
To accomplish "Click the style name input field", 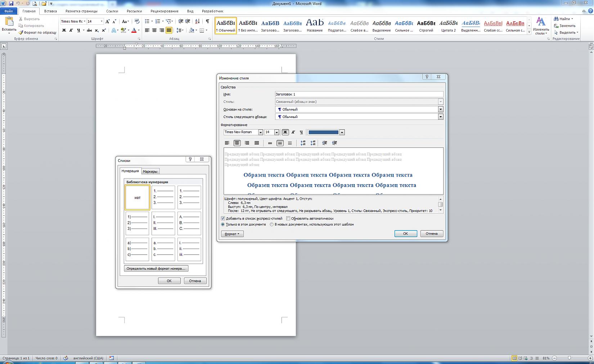I will 359,94.
